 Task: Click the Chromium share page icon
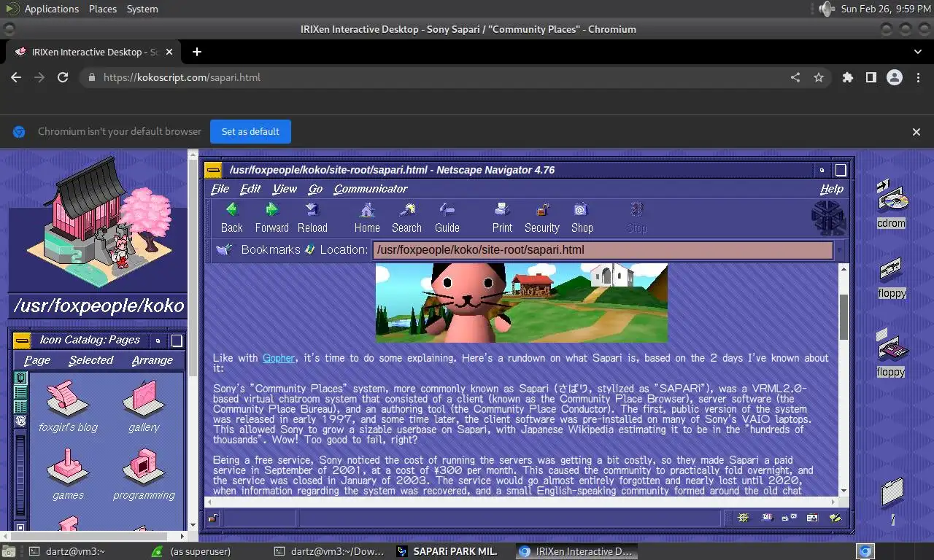pyautogui.click(x=795, y=77)
